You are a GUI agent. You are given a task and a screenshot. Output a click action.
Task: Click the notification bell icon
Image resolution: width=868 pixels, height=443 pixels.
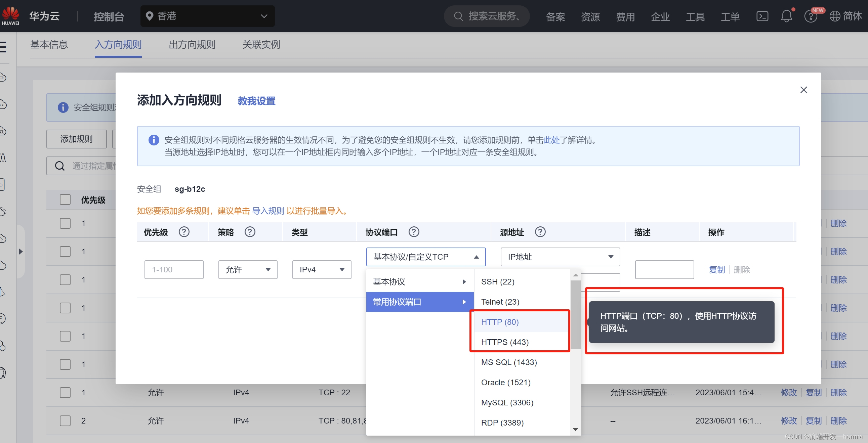click(786, 16)
